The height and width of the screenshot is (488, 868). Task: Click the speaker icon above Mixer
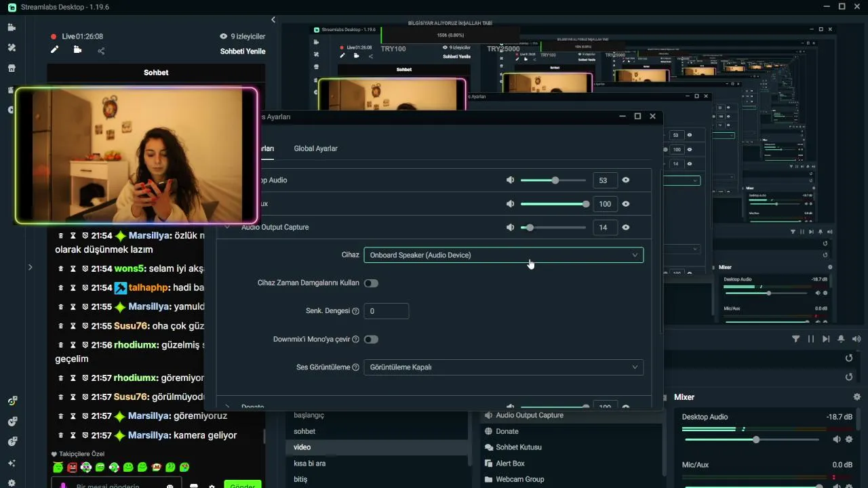[x=856, y=339]
